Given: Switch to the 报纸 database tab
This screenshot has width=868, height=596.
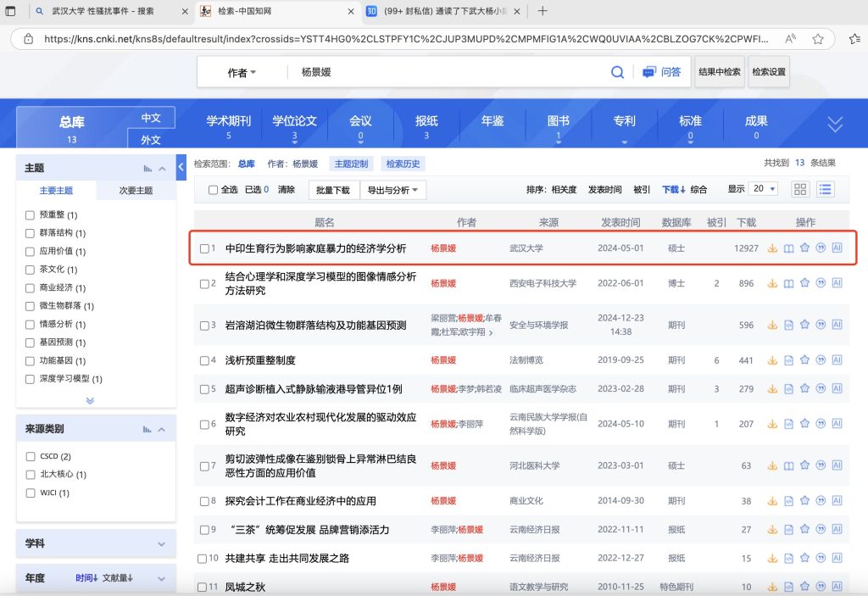Looking at the screenshot, I should pos(426,126).
